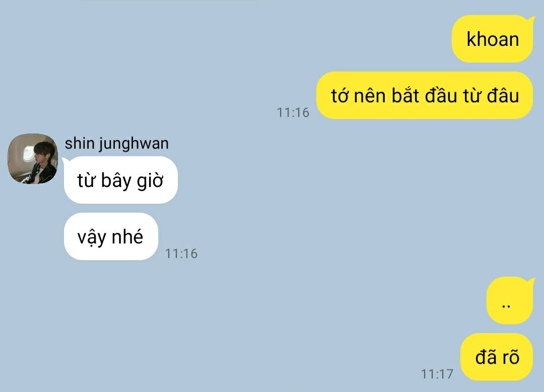Tap the sender name shin junghwan
The height and width of the screenshot is (392, 544).
click(116, 144)
